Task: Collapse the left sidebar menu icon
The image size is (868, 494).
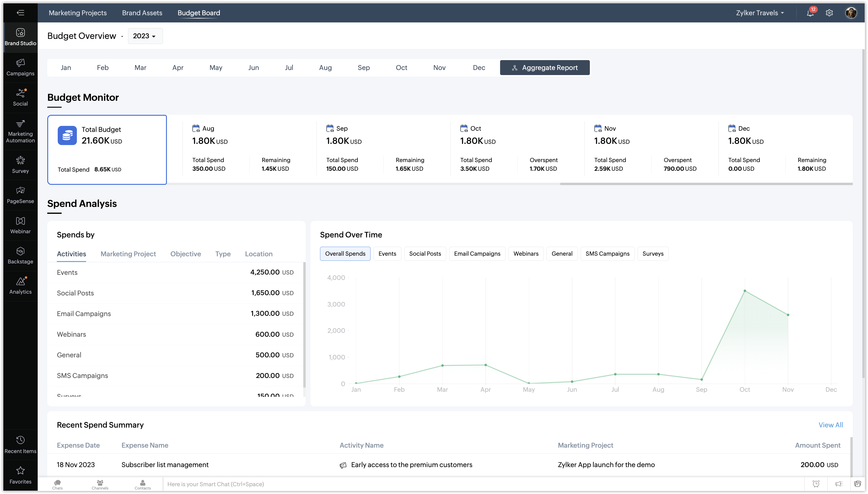Action: pos(20,13)
